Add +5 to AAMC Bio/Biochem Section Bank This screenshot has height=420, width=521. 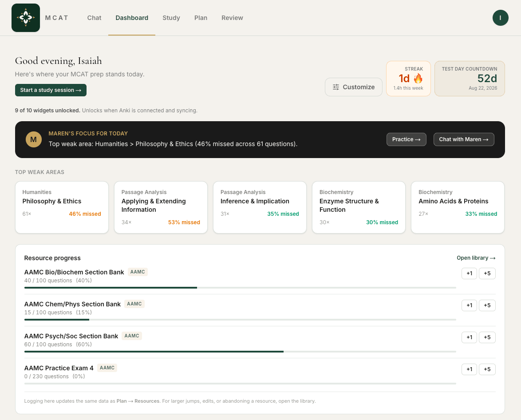pos(487,273)
